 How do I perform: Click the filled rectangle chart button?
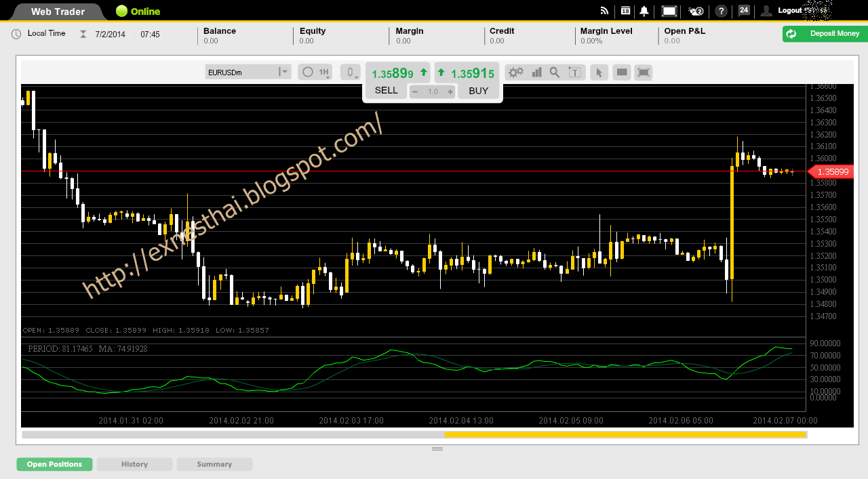click(x=622, y=72)
